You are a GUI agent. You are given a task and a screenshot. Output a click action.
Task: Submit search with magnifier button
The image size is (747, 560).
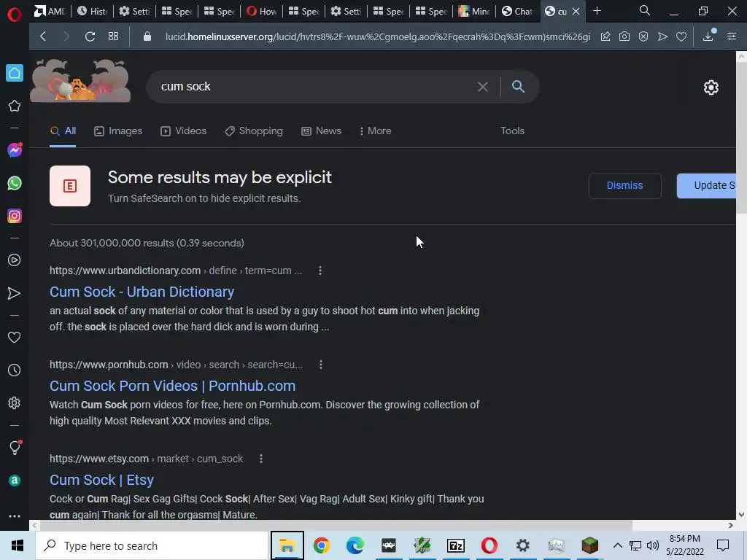519,86
